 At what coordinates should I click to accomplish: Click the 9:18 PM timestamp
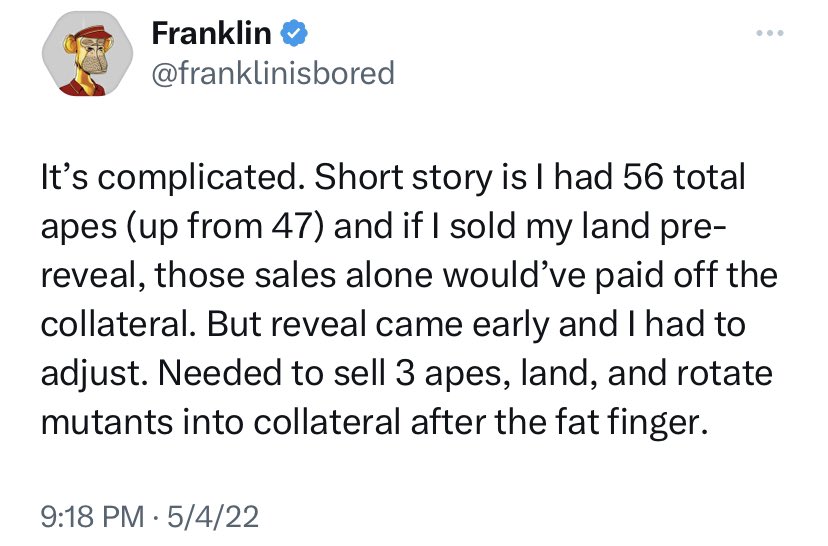tap(92, 516)
